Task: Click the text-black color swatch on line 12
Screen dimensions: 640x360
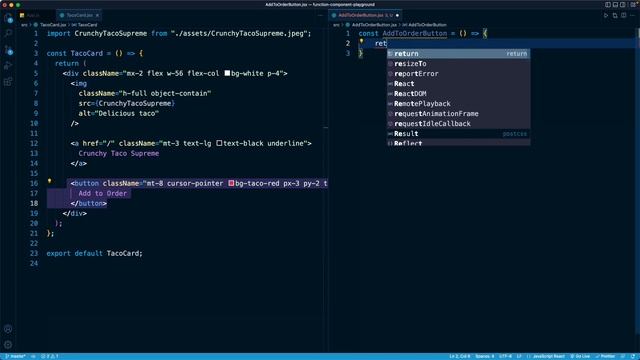Action: click(219, 143)
